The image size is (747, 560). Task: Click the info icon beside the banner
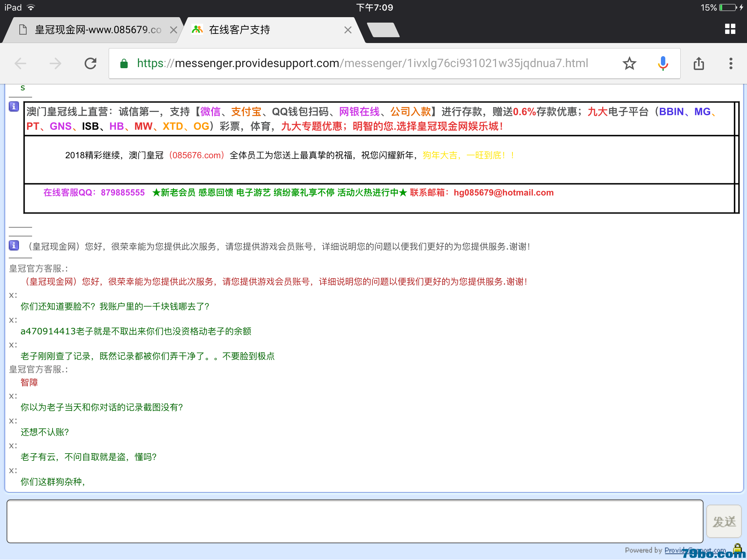pyautogui.click(x=14, y=106)
